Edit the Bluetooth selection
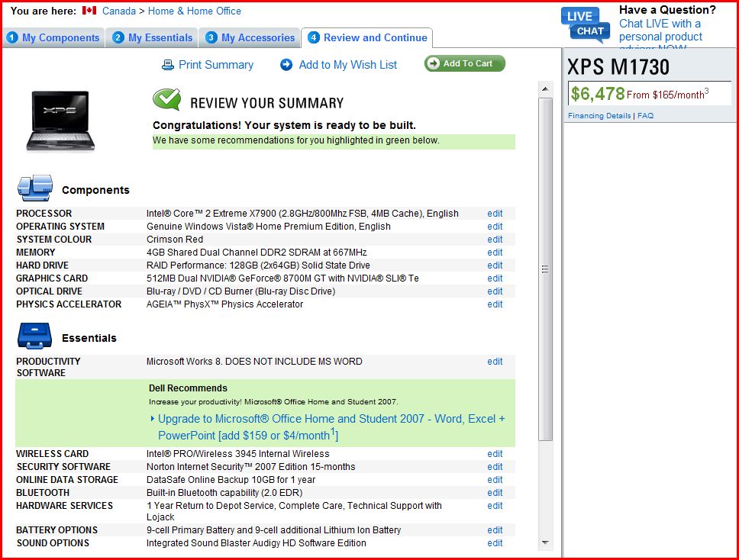The width and height of the screenshot is (739, 560). click(495, 493)
